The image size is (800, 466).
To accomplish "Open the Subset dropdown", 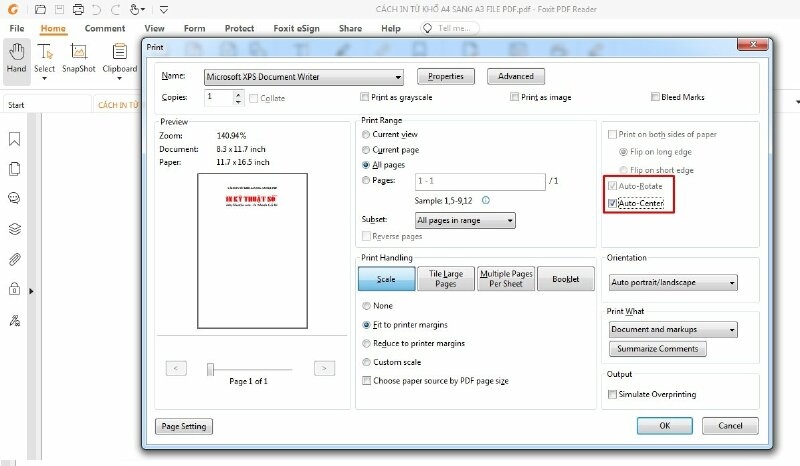I will tap(465, 220).
